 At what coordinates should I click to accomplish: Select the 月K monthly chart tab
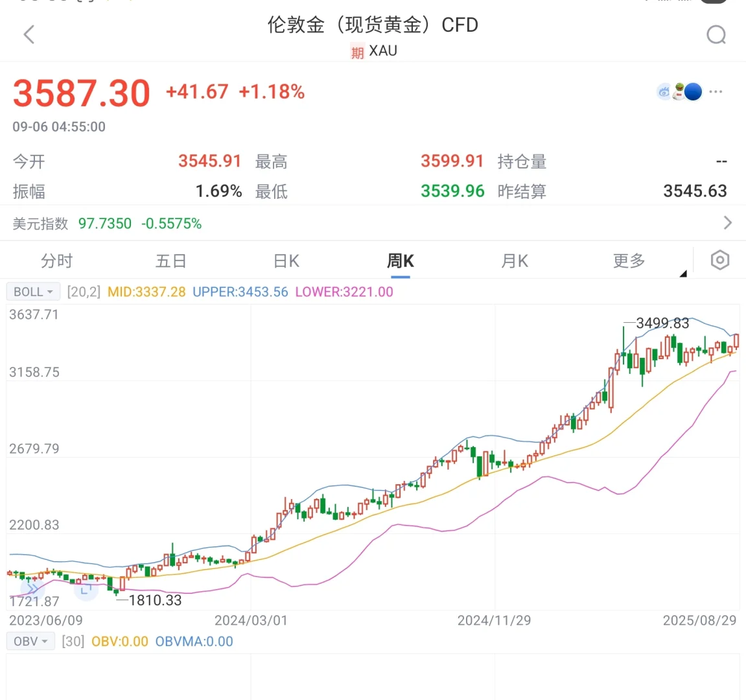tap(514, 261)
